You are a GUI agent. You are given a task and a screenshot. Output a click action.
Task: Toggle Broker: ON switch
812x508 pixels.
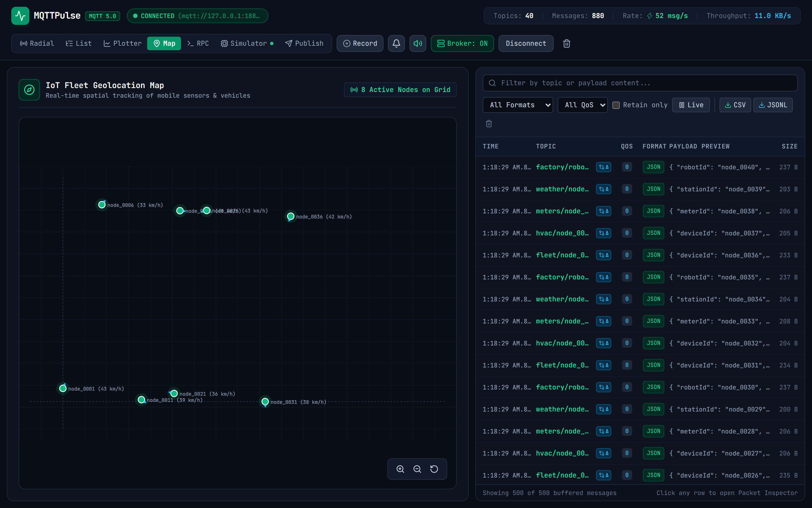click(x=462, y=43)
